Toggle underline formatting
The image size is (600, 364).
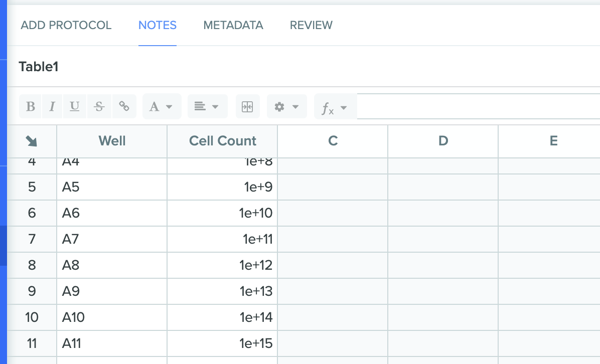point(75,106)
